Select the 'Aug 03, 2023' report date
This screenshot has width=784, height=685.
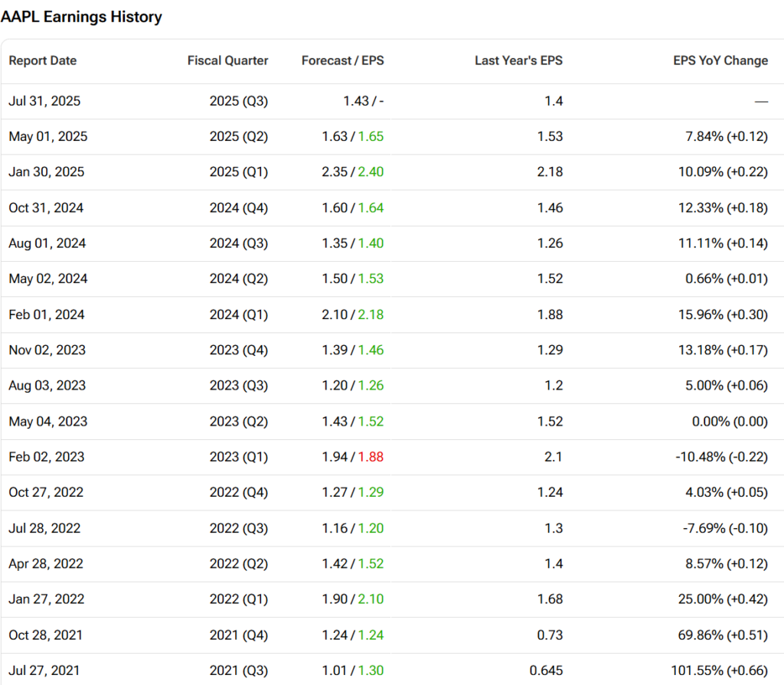(x=47, y=386)
